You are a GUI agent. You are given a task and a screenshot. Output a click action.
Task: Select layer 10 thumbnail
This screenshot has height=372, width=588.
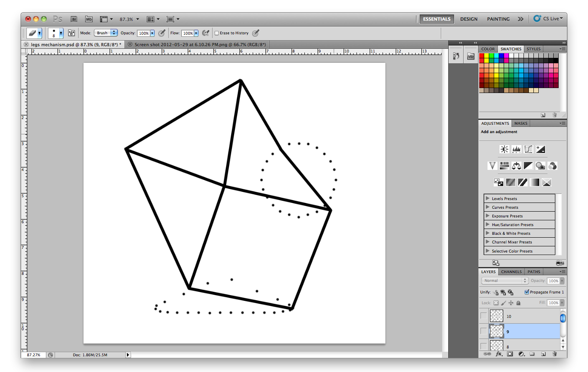(x=497, y=316)
